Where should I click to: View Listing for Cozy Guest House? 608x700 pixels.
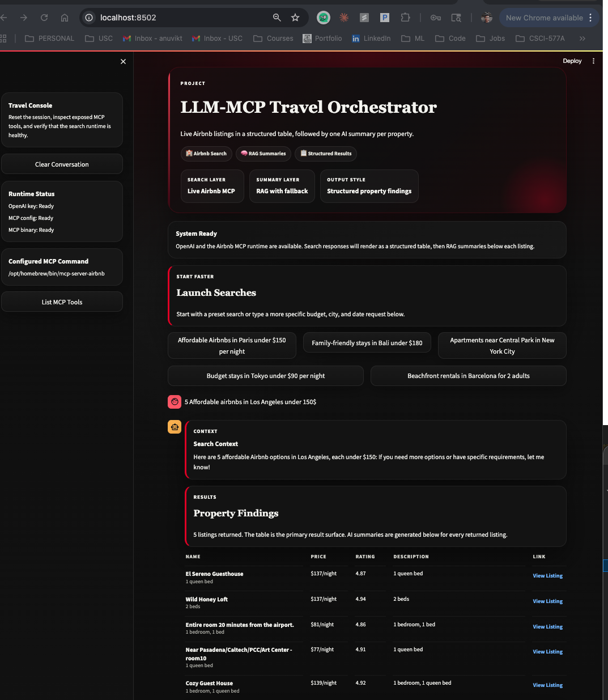click(547, 685)
